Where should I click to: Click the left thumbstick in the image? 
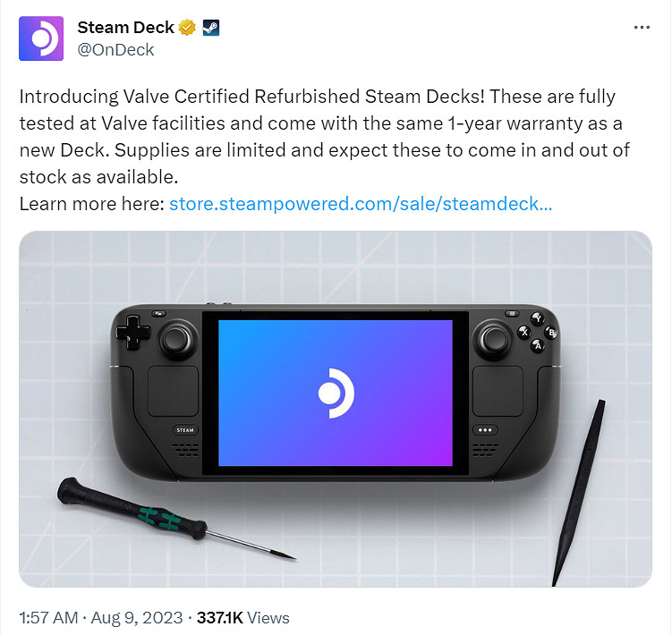176,340
